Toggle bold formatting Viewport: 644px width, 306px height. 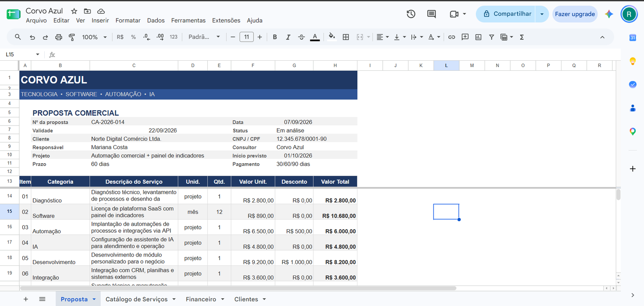pyautogui.click(x=275, y=37)
